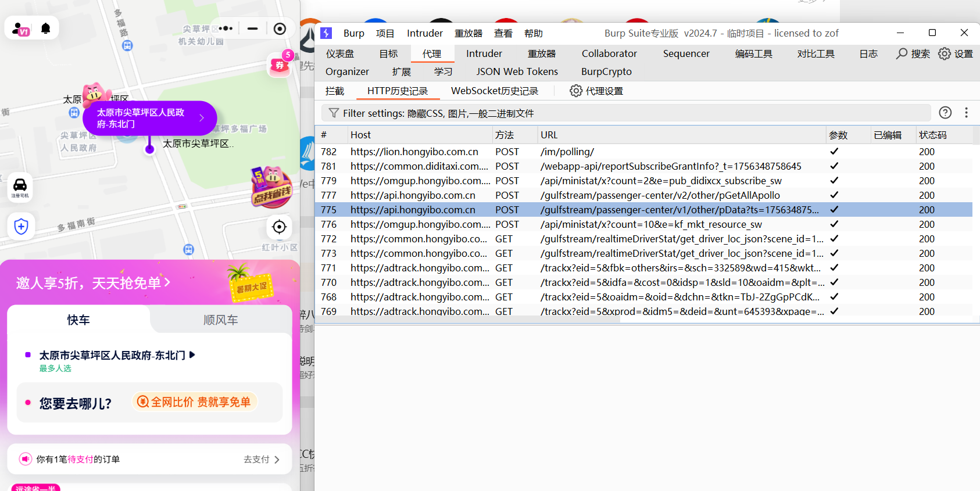Switch to 顺风车 tab

coord(221,320)
